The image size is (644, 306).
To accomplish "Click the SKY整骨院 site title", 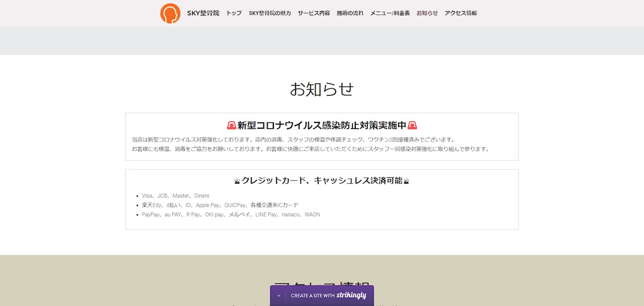I will pos(203,13).
